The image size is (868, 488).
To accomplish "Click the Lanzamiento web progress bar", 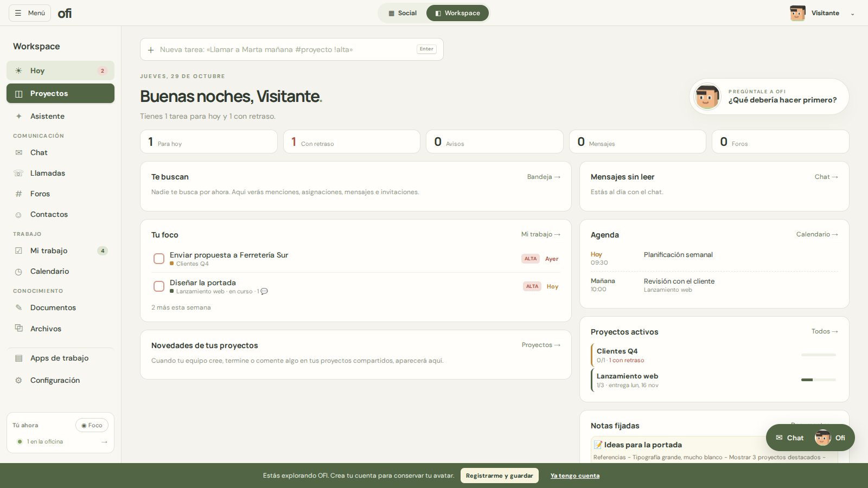I will 819,380.
